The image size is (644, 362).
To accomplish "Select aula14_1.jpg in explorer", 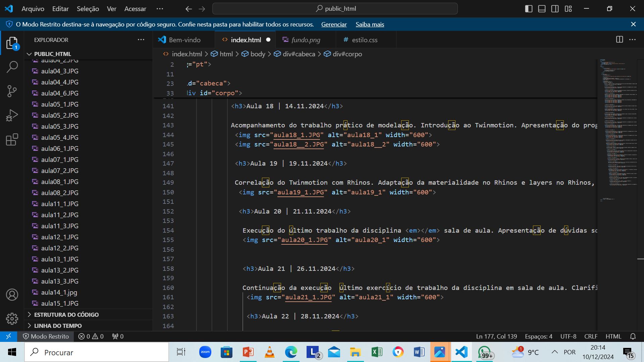I will 89,292.
